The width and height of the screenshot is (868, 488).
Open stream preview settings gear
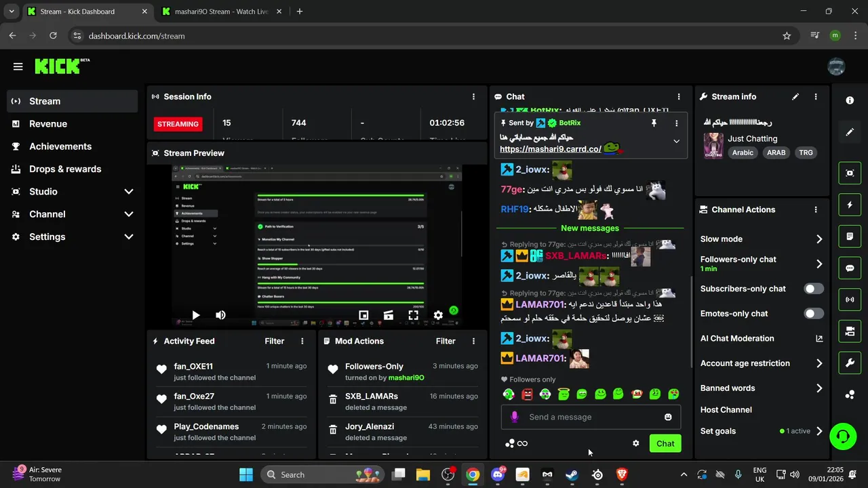pos(438,315)
